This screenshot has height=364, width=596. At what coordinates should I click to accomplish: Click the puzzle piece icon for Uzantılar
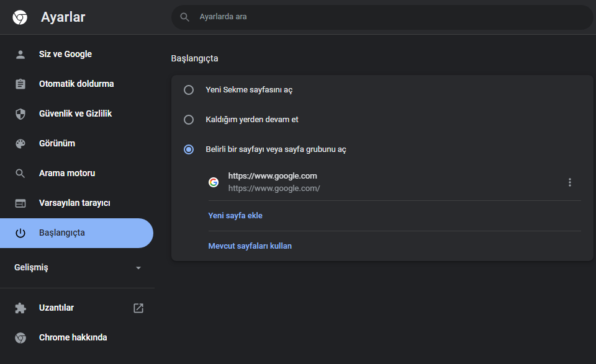(x=20, y=308)
